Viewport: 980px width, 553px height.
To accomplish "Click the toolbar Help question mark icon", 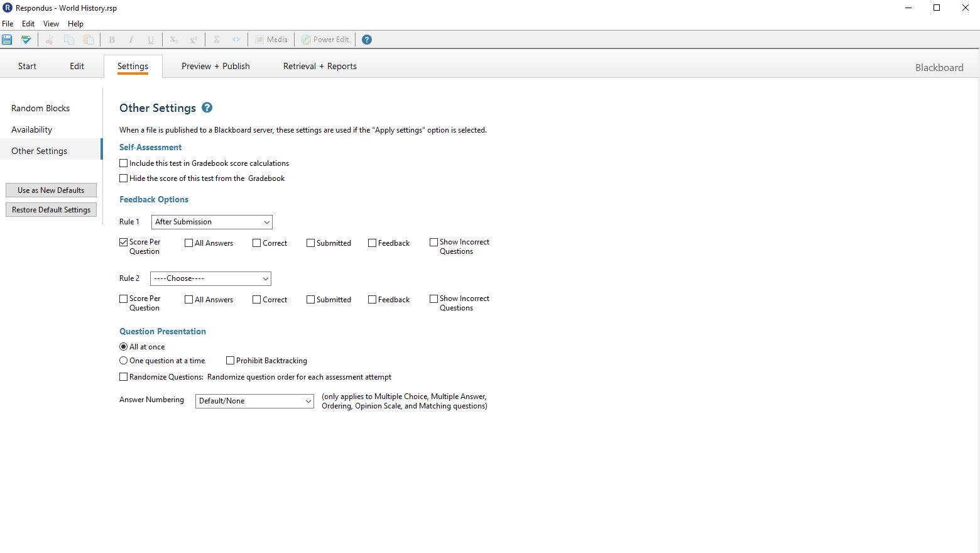I will [367, 40].
